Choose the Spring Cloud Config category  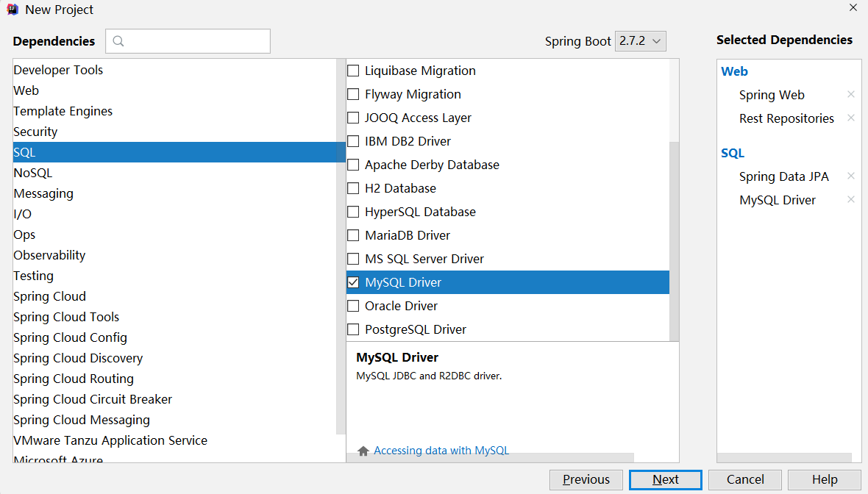[x=174, y=337]
